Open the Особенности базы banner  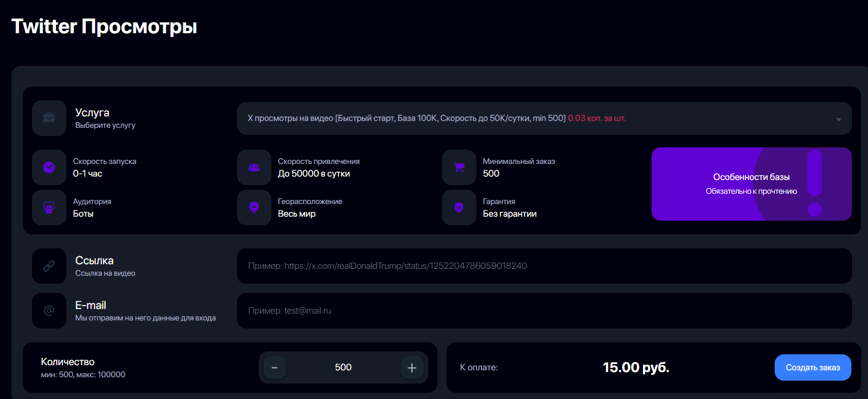point(752,184)
